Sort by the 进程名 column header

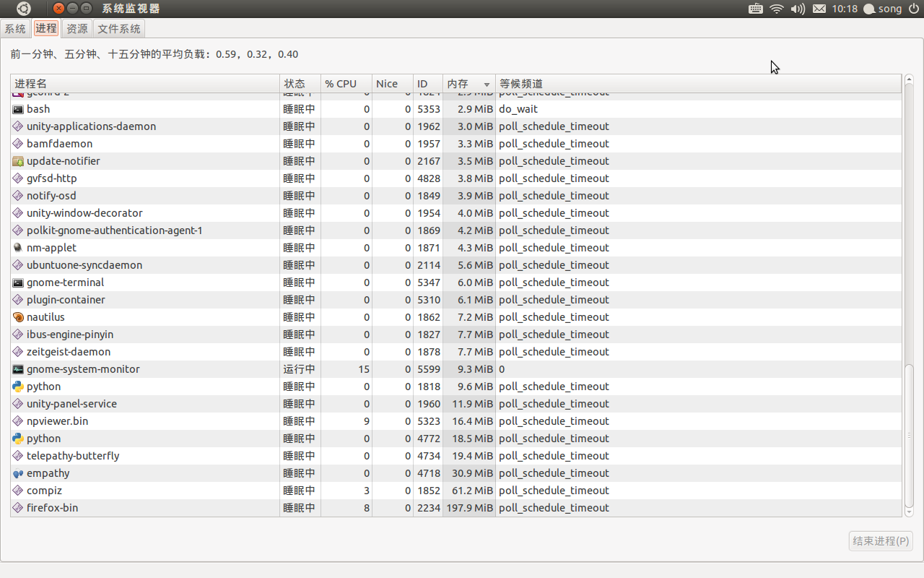tap(145, 84)
